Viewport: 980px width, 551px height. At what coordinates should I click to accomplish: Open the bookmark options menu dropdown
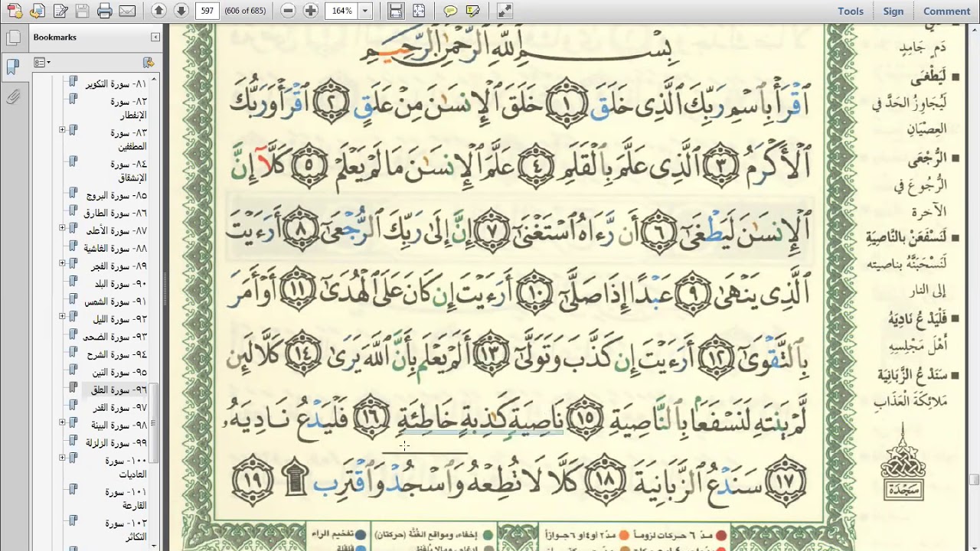[42, 62]
